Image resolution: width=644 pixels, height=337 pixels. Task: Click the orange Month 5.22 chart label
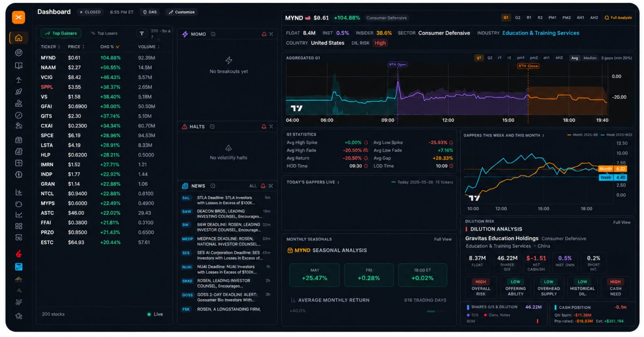pyautogui.click(x=612, y=169)
